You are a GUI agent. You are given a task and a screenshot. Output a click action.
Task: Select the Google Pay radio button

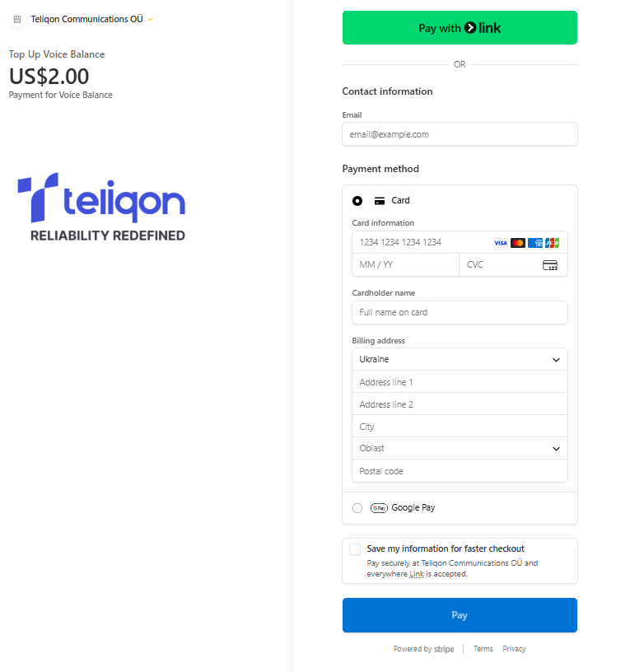click(x=357, y=508)
